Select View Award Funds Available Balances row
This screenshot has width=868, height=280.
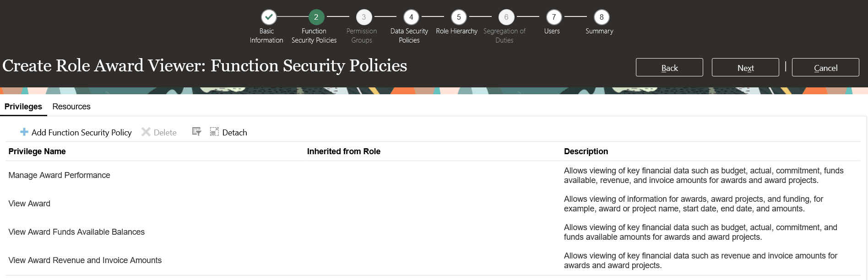[76, 232]
